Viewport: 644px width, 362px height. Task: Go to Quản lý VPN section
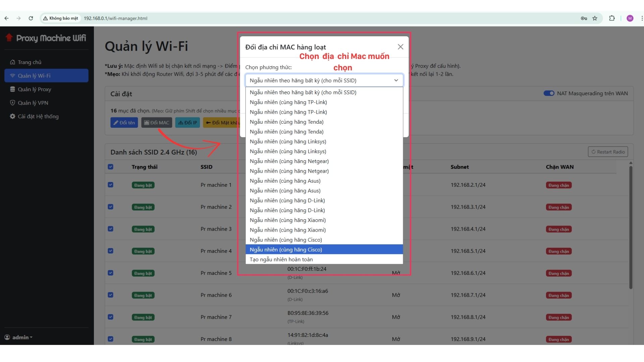(x=46, y=103)
